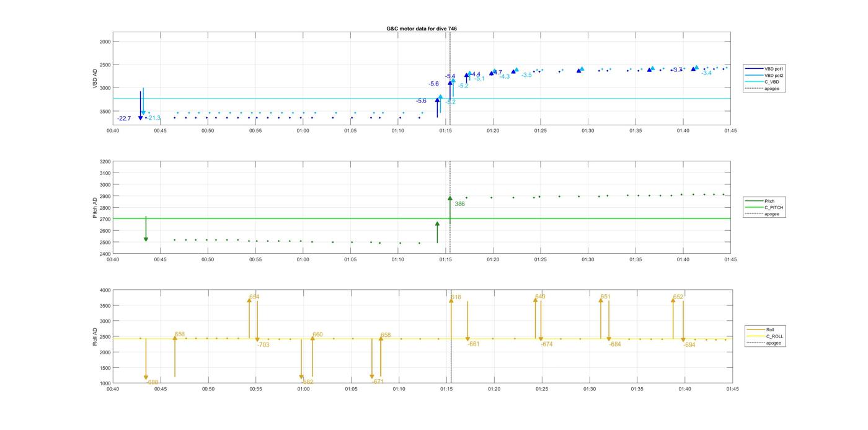
Task: Click the '651' roll data label
Action: click(x=605, y=297)
